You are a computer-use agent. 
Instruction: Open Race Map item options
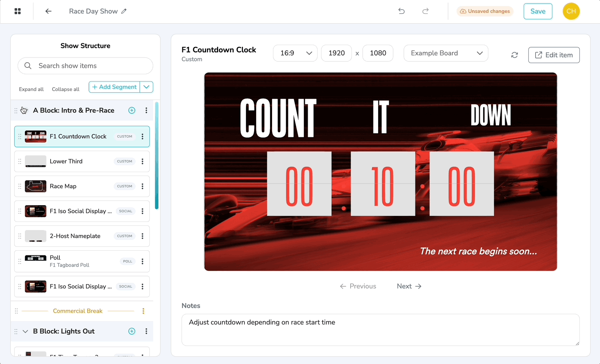tap(142, 186)
